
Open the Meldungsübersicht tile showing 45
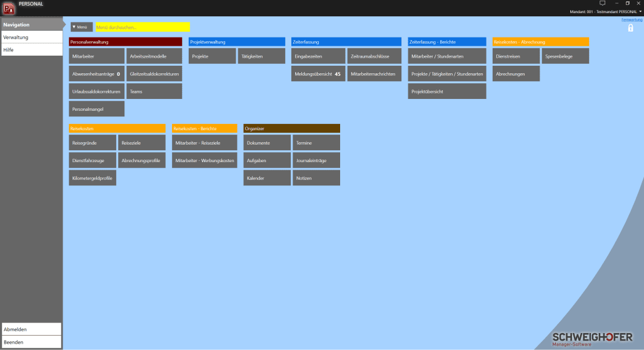click(318, 74)
